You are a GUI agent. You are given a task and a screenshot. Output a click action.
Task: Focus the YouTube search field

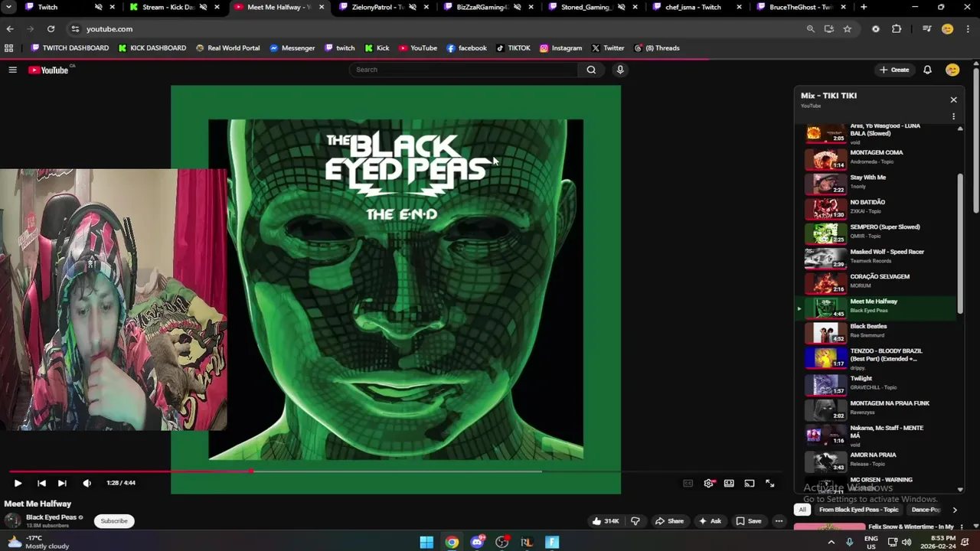[x=463, y=70]
